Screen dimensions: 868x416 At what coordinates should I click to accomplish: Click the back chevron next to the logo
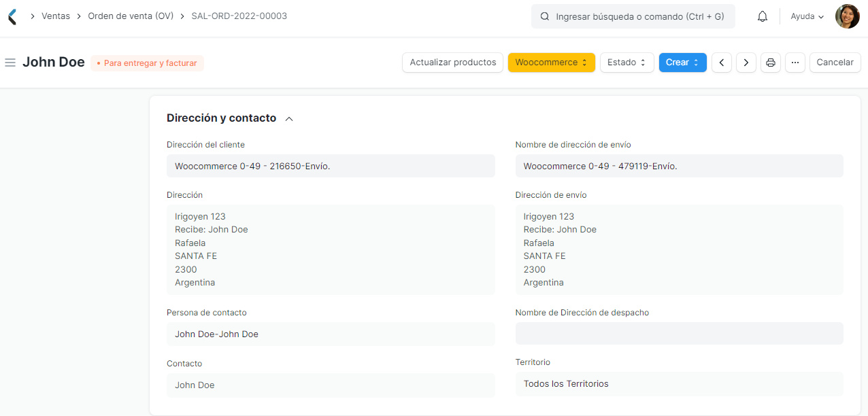[x=11, y=16]
